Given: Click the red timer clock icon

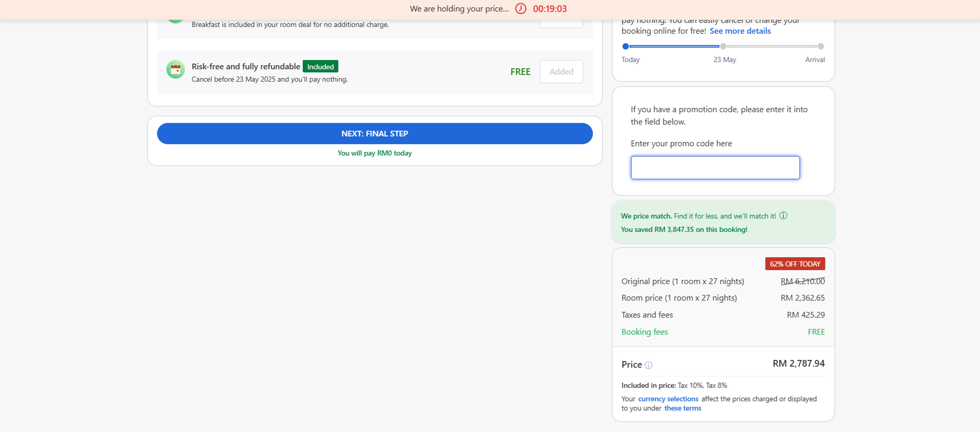Looking at the screenshot, I should pos(520,9).
